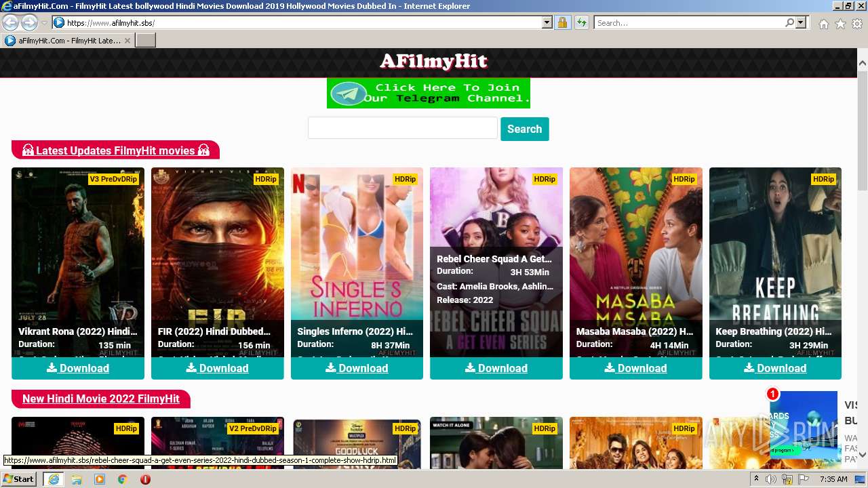The height and width of the screenshot is (488, 868).
Task: Click V3 PreDvDRip badge on Vikrant Rona
Action: pyautogui.click(x=113, y=179)
